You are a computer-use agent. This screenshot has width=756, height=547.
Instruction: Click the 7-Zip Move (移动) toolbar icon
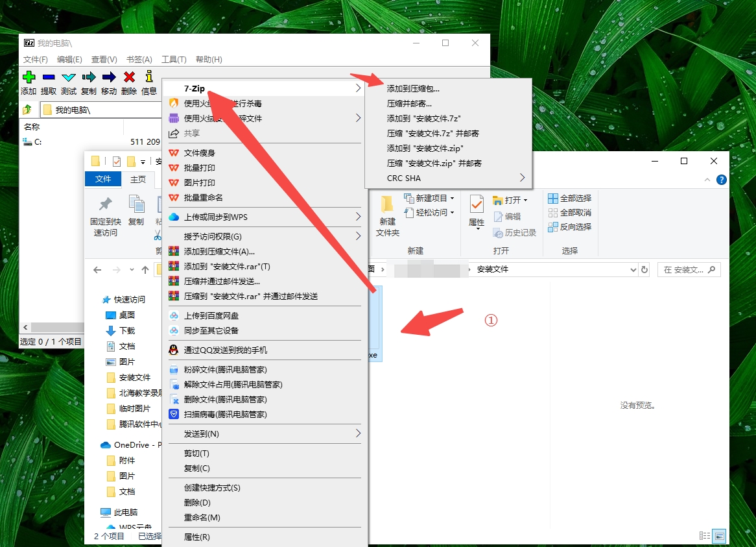tap(109, 77)
